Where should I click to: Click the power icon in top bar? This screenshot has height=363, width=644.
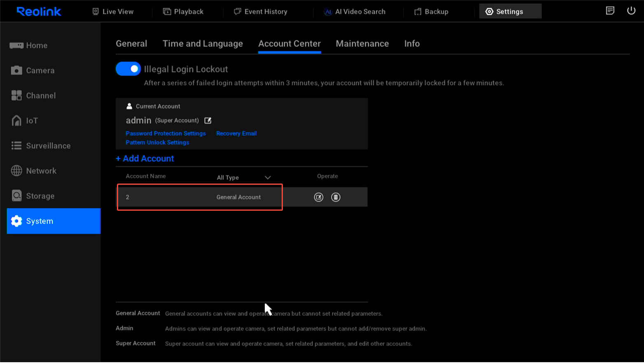pyautogui.click(x=631, y=11)
